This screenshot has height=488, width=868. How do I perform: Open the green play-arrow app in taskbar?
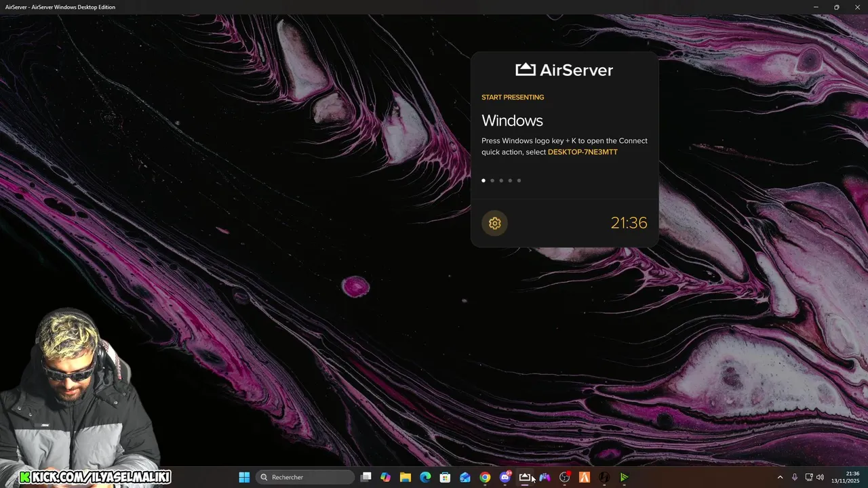point(624,477)
